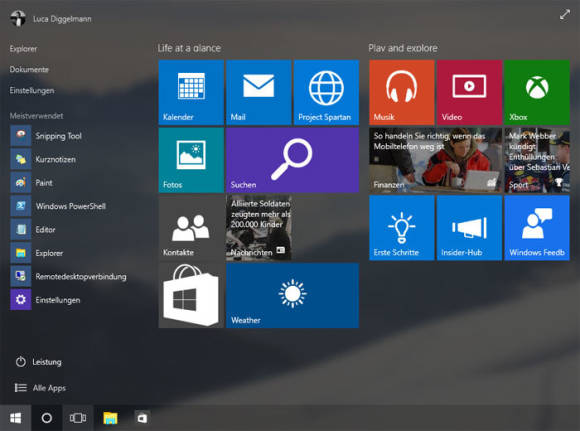Image resolution: width=580 pixels, height=431 pixels.
Task: Open Explorer link at top of menu
Action: [x=23, y=49]
